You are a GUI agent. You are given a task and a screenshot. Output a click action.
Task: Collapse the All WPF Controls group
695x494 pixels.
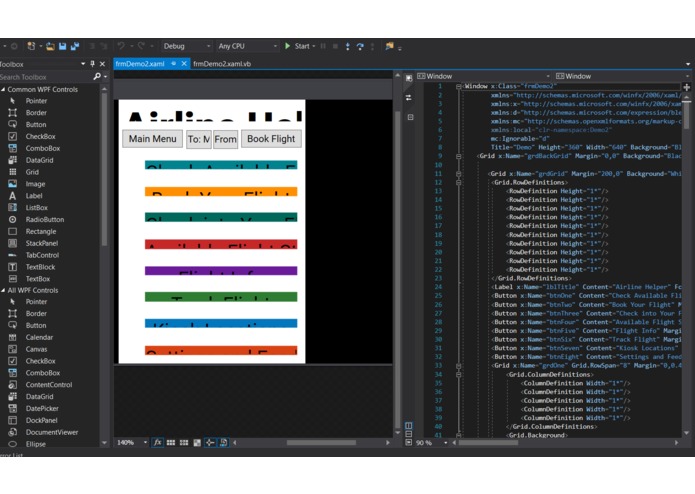pos(3,290)
